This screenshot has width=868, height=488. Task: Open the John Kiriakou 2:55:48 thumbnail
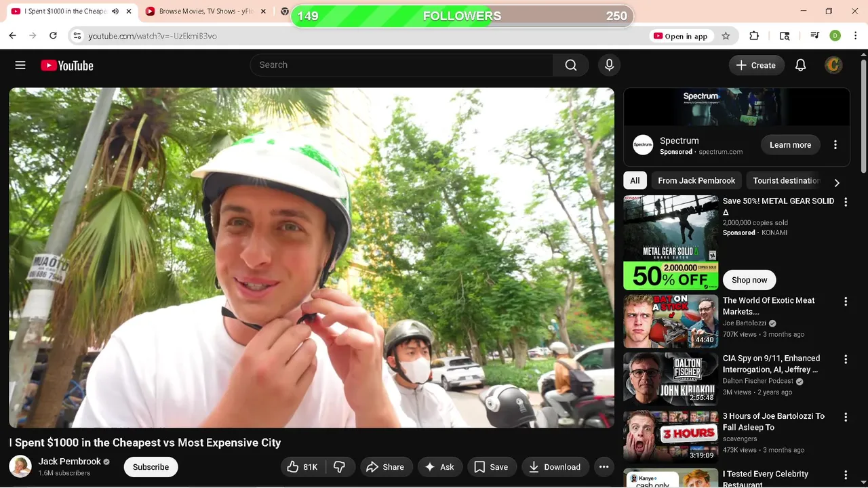pyautogui.click(x=671, y=378)
